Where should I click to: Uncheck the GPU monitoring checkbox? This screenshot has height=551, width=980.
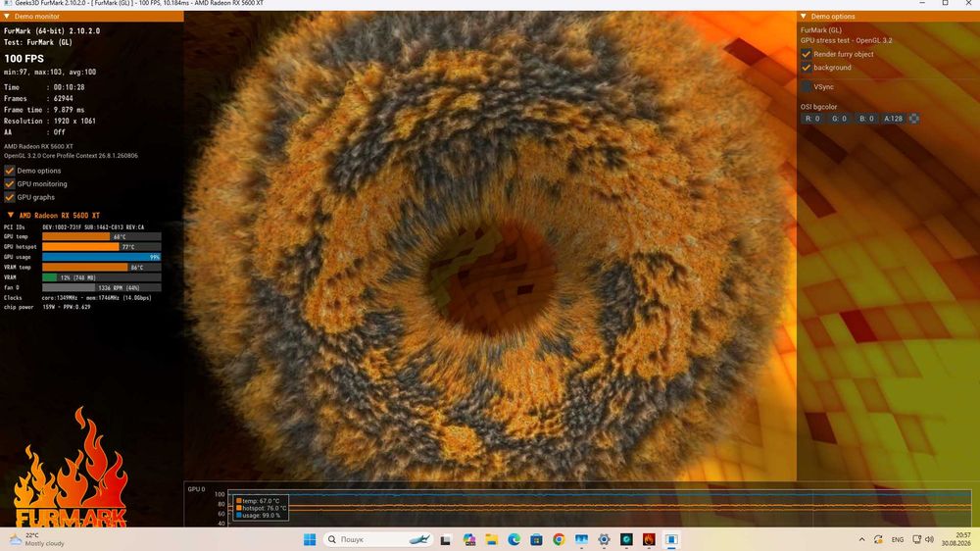[x=10, y=184]
